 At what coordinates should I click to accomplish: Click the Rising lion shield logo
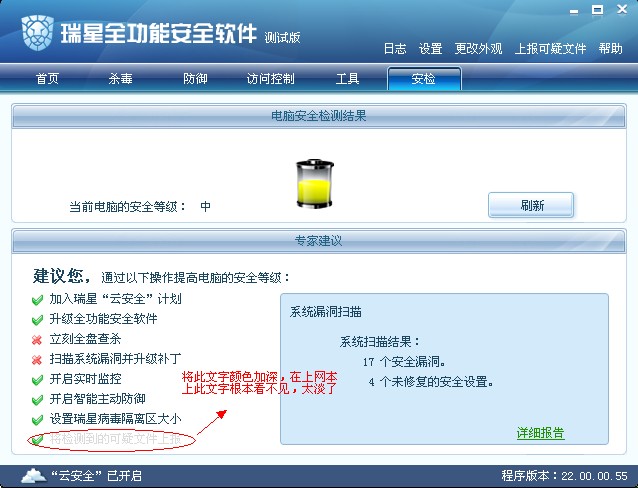click(x=37, y=32)
